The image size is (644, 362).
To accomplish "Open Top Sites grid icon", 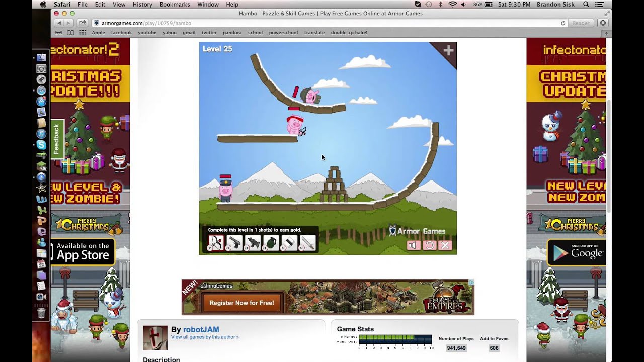I will pyautogui.click(x=82, y=32).
